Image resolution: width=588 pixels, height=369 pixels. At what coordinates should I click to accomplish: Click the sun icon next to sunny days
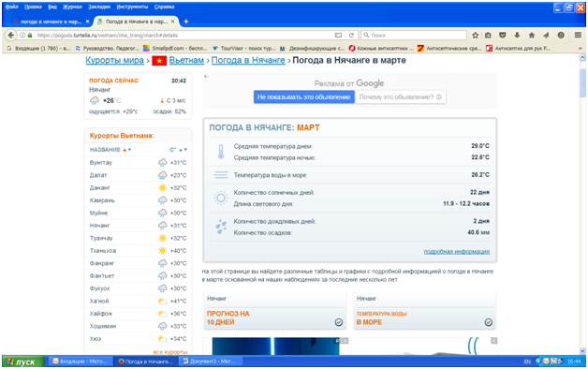point(221,198)
